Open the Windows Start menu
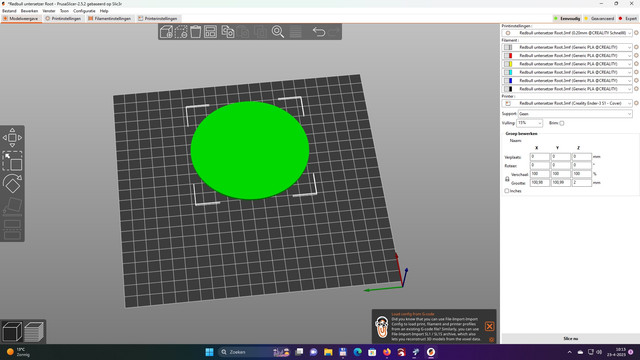Image resolution: width=640 pixels, height=360 pixels. point(209,352)
